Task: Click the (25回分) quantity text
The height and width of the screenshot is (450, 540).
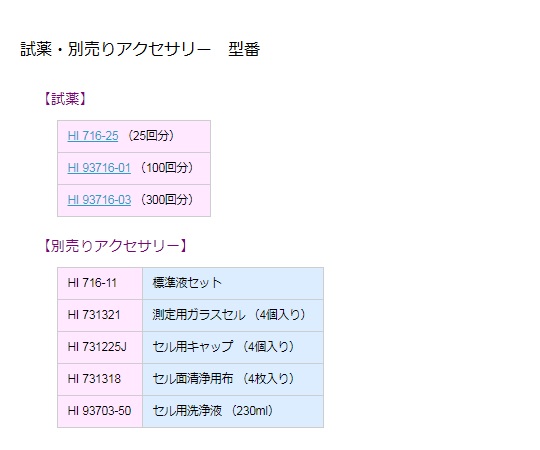Action: pyautogui.click(x=151, y=136)
